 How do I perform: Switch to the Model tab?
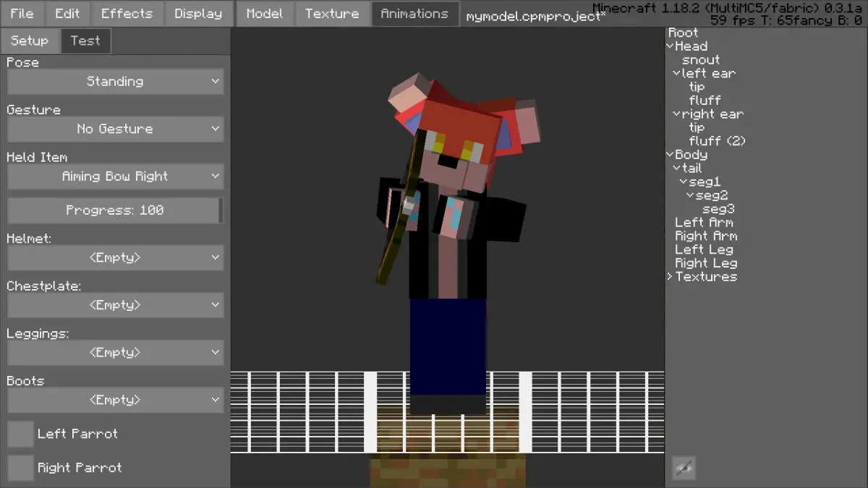pyautogui.click(x=265, y=14)
